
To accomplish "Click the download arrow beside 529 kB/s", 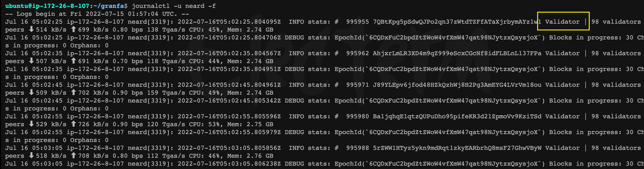I will click(31, 124).
